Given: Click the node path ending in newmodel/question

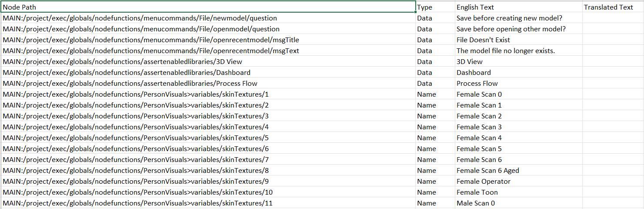Looking at the screenshot, I should 209,18.
